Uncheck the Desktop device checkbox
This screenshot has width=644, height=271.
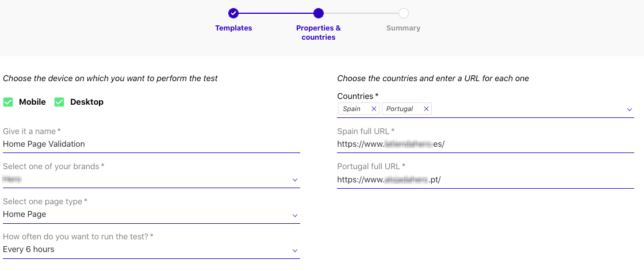pyautogui.click(x=59, y=102)
